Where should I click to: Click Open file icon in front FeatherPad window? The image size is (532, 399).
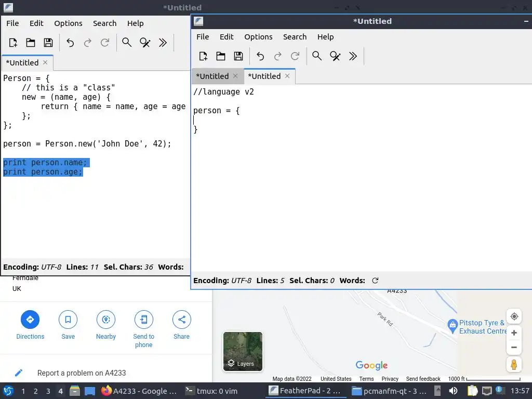220,56
